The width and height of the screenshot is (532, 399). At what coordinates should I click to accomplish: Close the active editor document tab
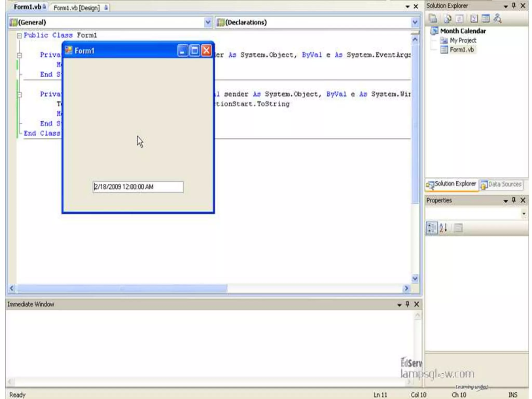pos(416,6)
